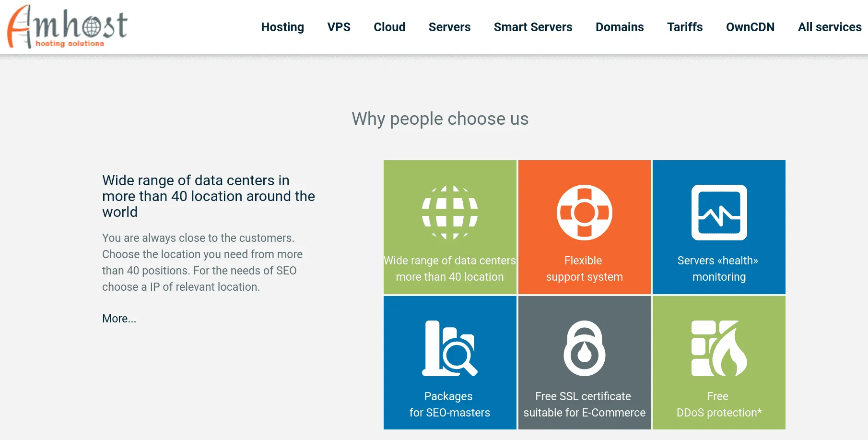
Task: Navigate to Smart Servers
Action: [533, 27]
